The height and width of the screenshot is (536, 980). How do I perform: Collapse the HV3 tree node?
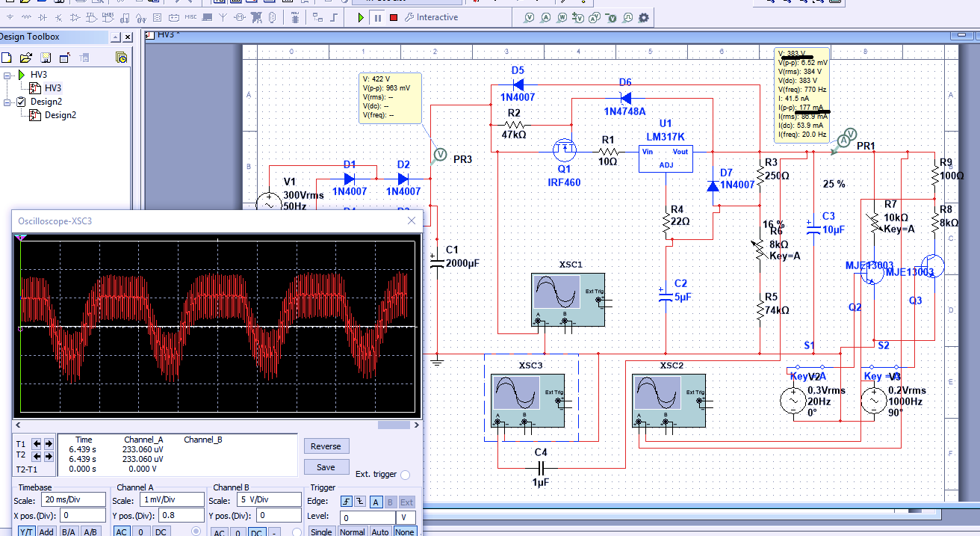click(7, 76)
